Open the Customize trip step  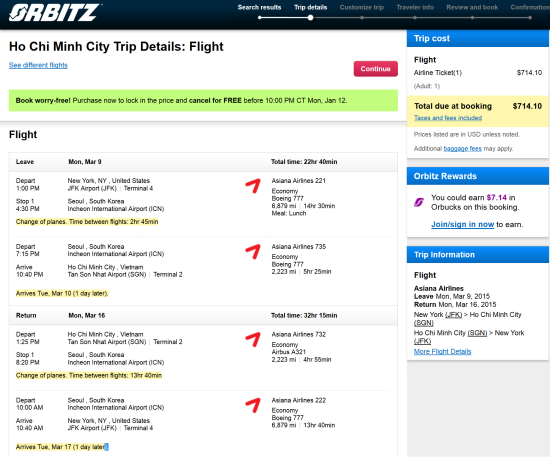[x=362, y=7]
